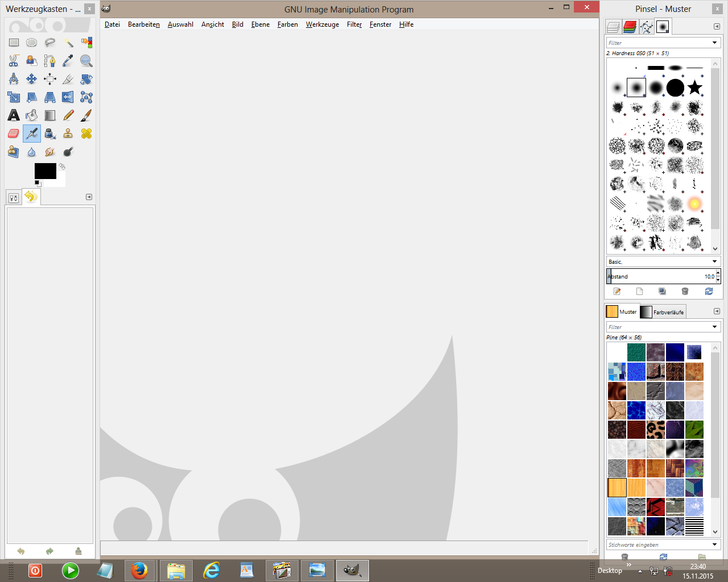The image size is (728, 582).
Task: Select the Bucket Fill tool
Action: click(x=32, y=115)
